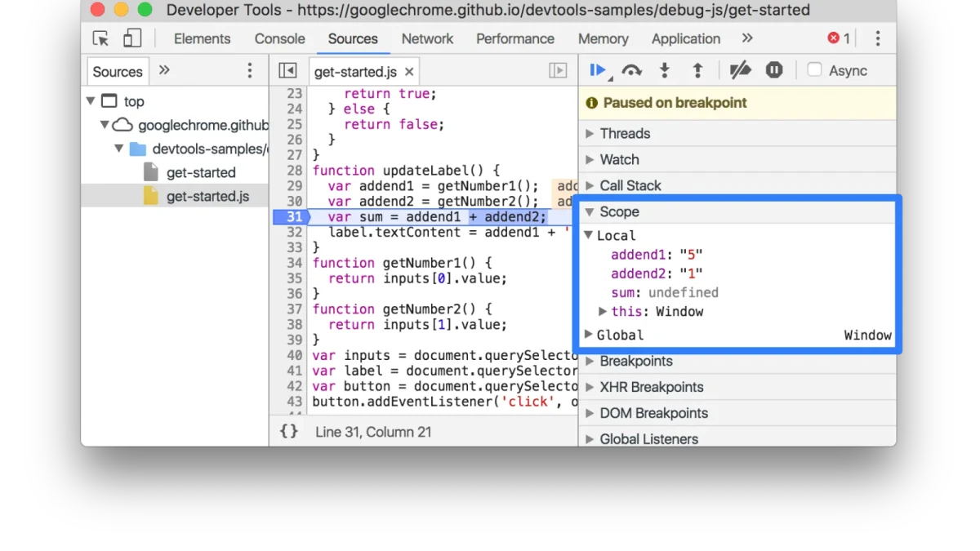The image size is (980, 551).
Task: Toggle pause on exceptions
Action: (x=774, y=71)
